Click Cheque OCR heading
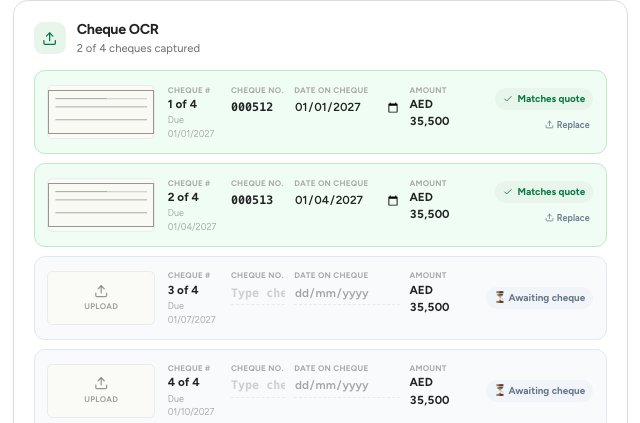 click(118, 29)
